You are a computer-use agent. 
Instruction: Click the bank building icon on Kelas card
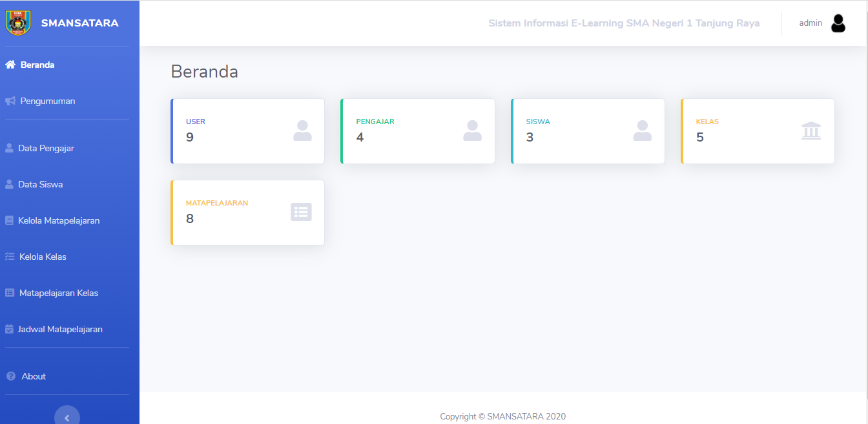[x=811, y=131]
